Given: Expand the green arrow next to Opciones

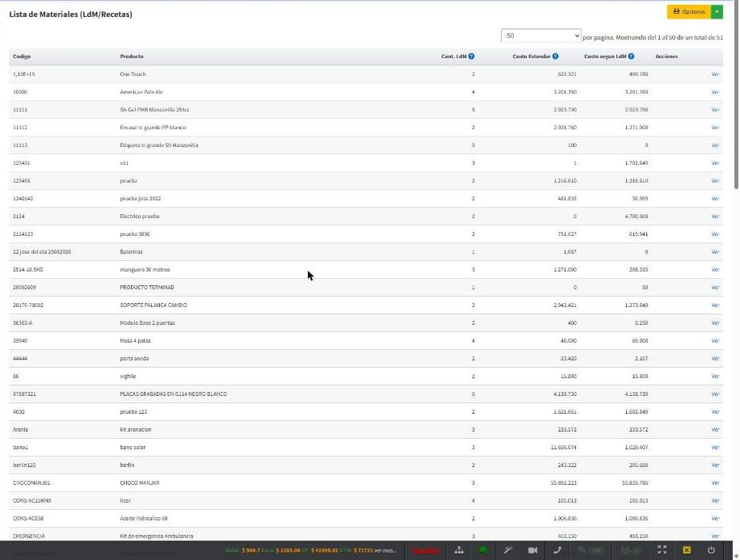Looking at the screenshot, I should (x=717, y=12).
